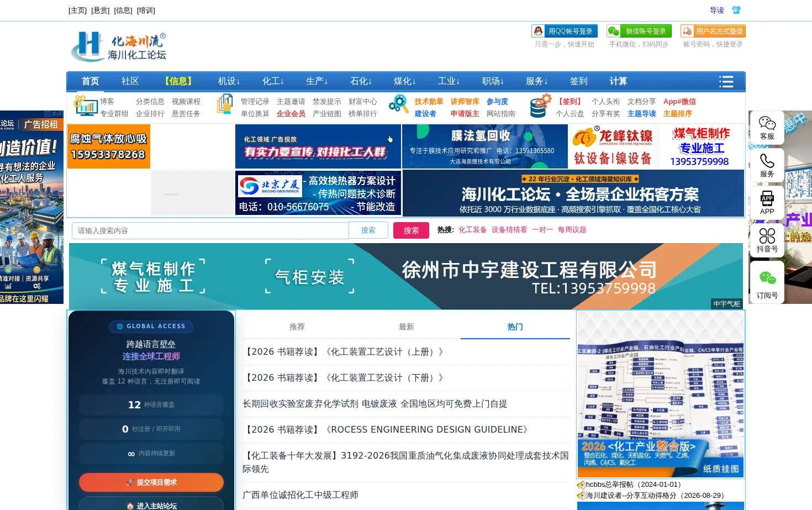The width and height of the screenshot is (812, 510).
Task: Open 【信息】 in the navbar
Action: 178,81
